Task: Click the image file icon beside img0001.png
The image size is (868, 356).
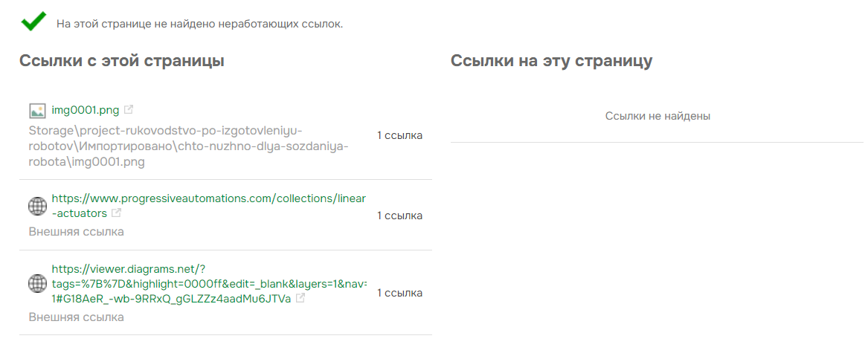Action: point(37,111)
